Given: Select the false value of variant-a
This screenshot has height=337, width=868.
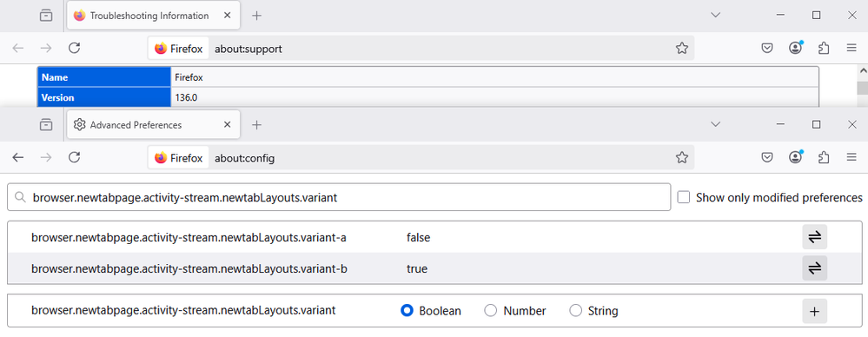Looking at the screenshot, I should 418,237.
